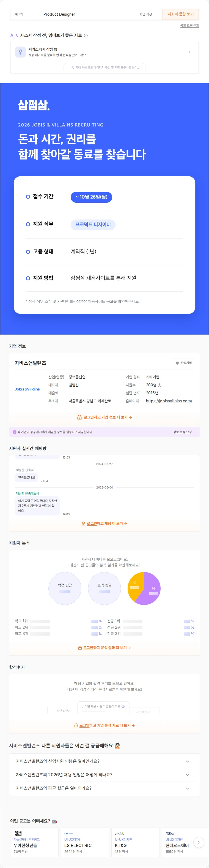Click the 정보 수정 요청 link
209x868 pixels.
[x=182, y=432]
